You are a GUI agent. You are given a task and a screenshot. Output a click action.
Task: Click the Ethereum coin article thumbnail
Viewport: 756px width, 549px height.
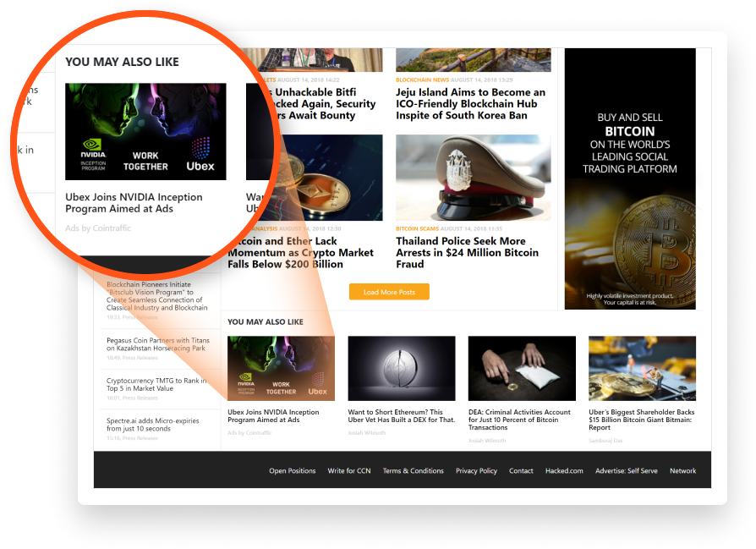point(402,369)
